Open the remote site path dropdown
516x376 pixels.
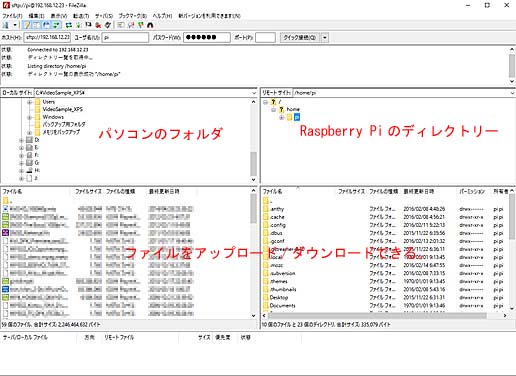coord(513,93)
